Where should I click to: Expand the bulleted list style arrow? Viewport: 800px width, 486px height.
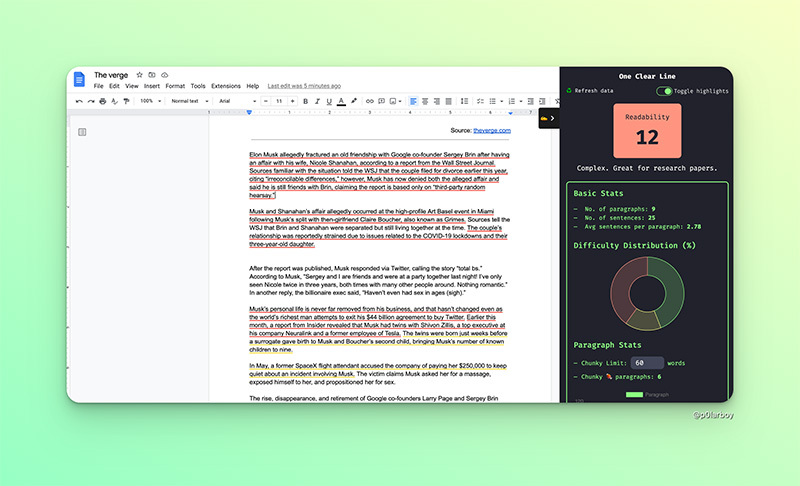[x=502, y=101]
